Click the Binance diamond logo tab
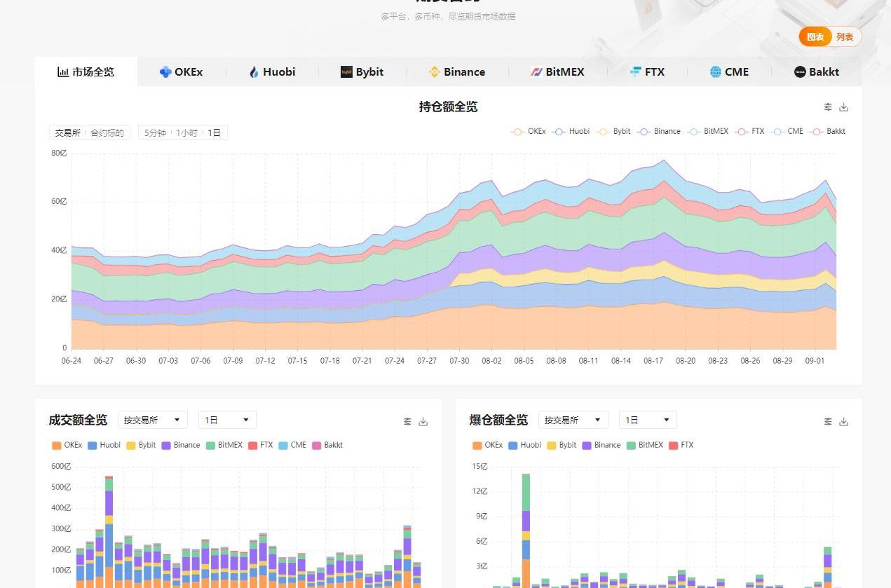The image size is (891, 588). coord(434,71)
